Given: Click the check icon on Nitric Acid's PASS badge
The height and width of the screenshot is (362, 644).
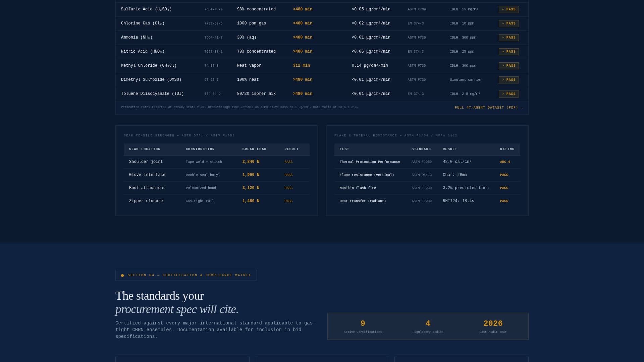Looking at the screenshot, I should (x=503, y=52).
